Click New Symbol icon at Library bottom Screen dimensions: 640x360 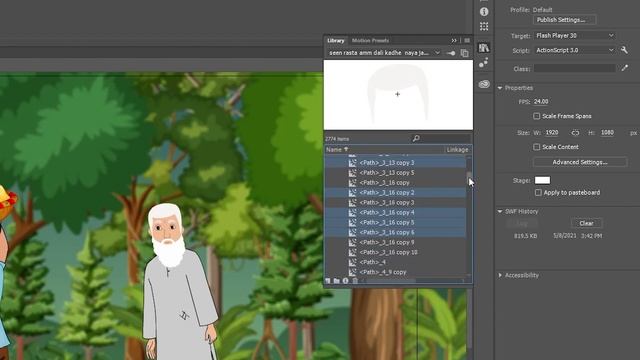click(328, 281)
